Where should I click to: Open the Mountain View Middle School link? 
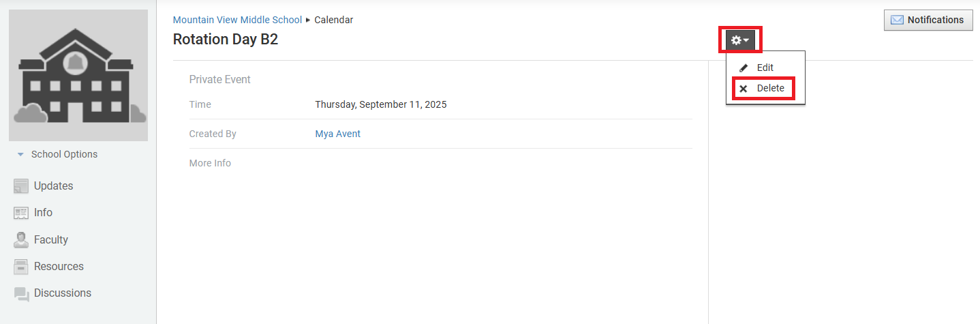237,20
